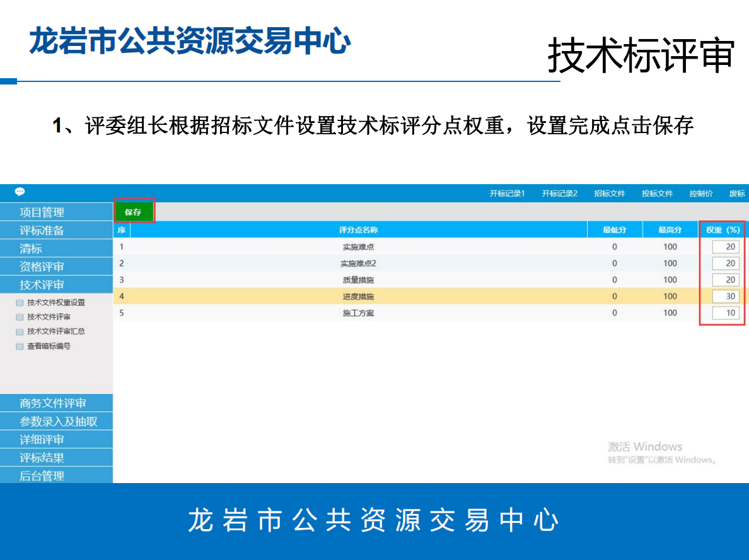Edit weight field for 实施难点2 row
Screen dimensions: 749x560
coord(726,263)
